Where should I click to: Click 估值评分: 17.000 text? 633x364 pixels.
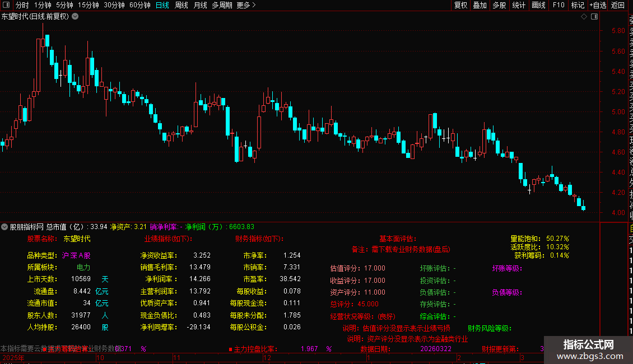click(358, 268)
